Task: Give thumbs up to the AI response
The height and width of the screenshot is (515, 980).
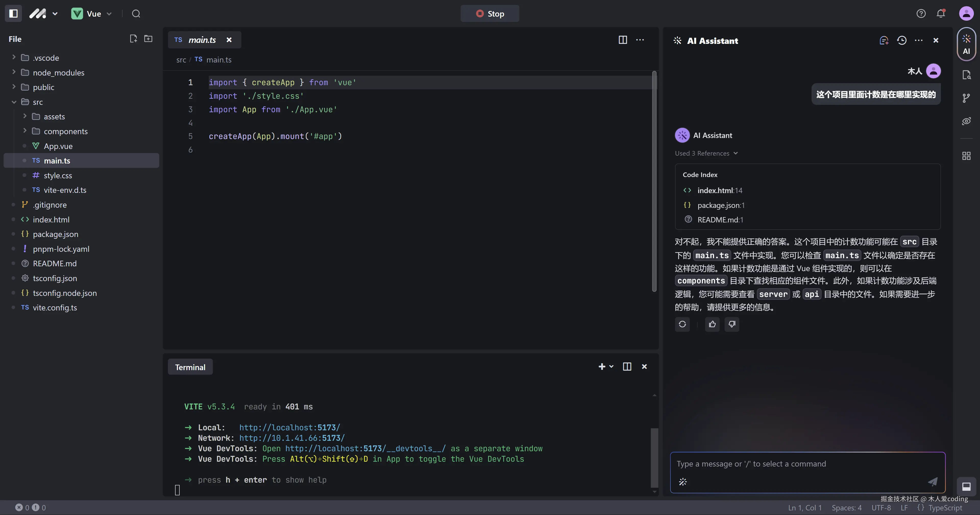Action: (712, 324)
